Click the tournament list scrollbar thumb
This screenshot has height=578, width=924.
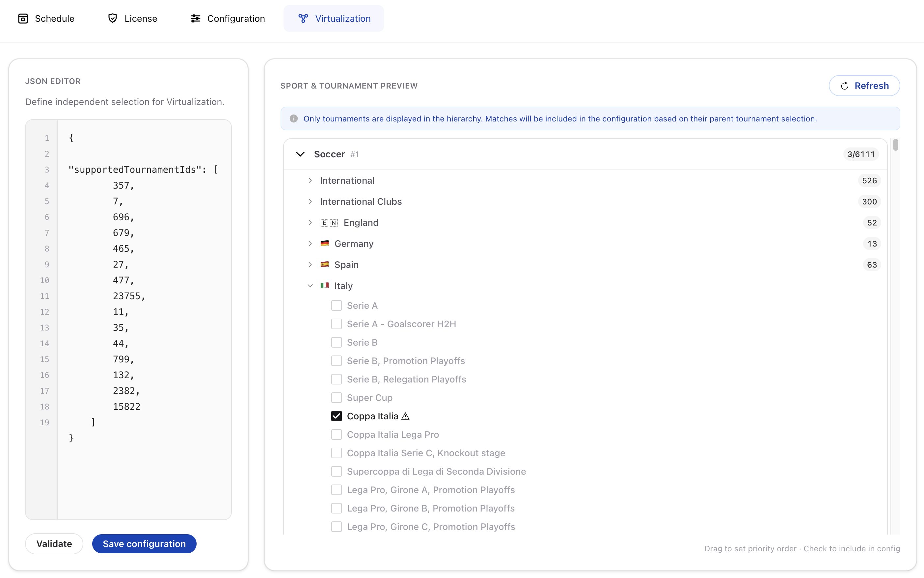point(895,145)
